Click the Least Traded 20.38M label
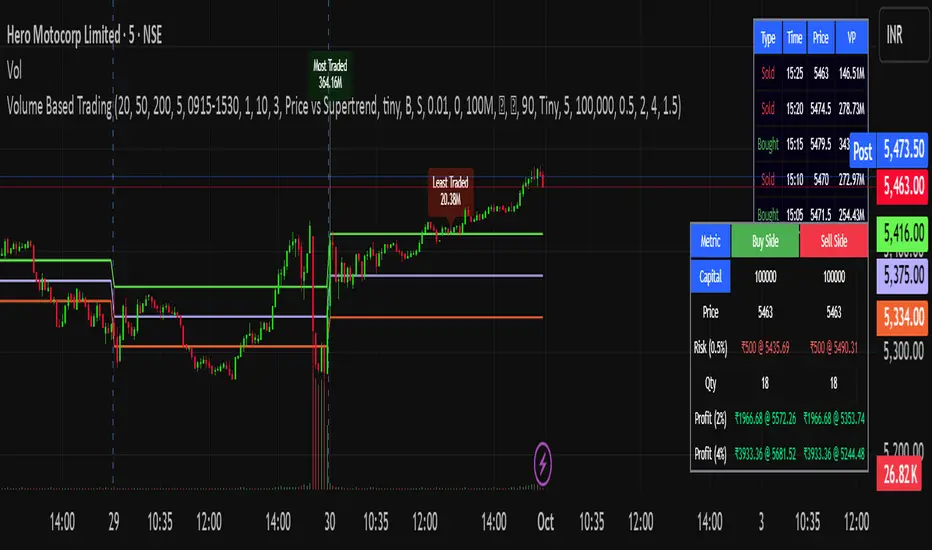This screenshot has width=932, height=550. (x=451, y=191)
